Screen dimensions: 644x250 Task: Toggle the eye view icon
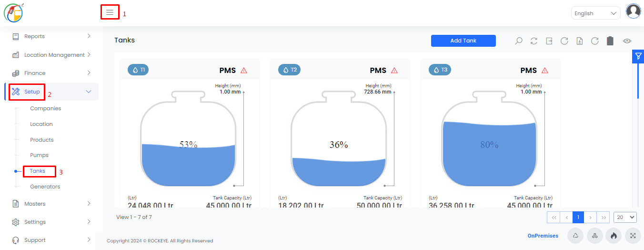pos(627,41)
